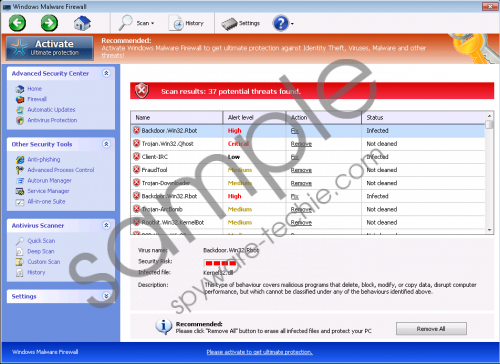Open Antivirus Protection link
Screen dimensions: 500x364
52,120
